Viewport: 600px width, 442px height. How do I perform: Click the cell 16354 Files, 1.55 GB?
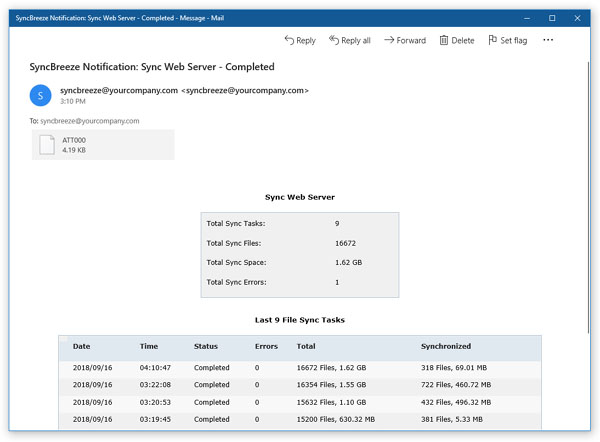point(331,385)
